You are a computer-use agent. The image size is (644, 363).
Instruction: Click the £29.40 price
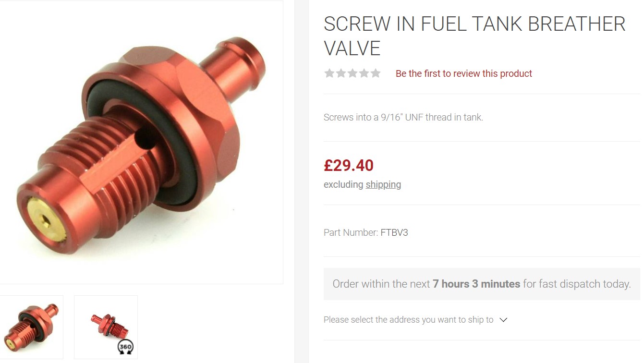[349, 165]
